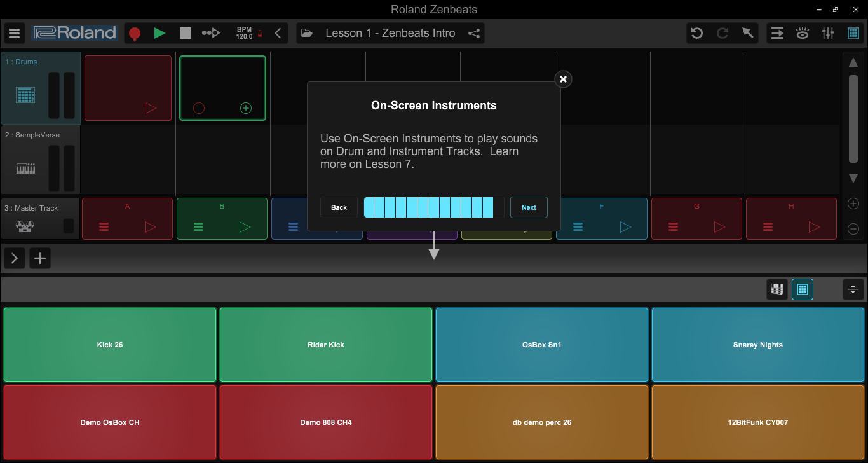Screen dimensions: 868x463
Task: Tap the Demo 808 CH4 drum pad
Action: [x=326, y=422]
